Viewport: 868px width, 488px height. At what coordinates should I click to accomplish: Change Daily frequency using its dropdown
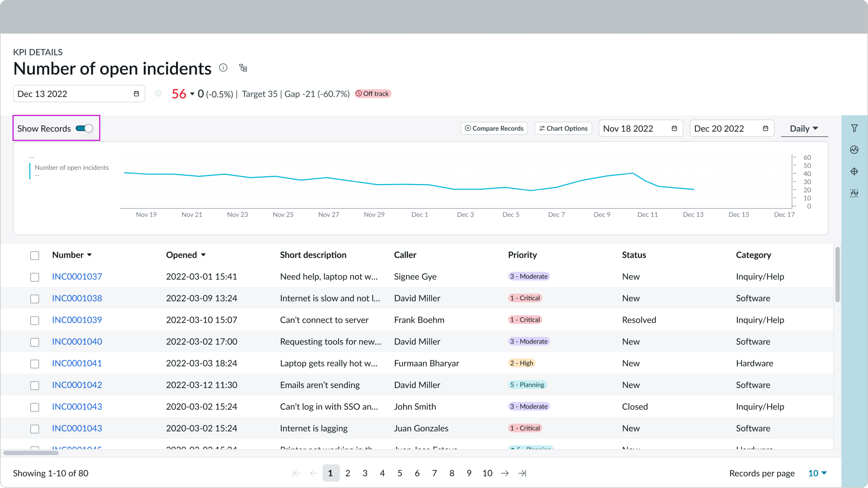pyautogui.click(x=803, y=128)
